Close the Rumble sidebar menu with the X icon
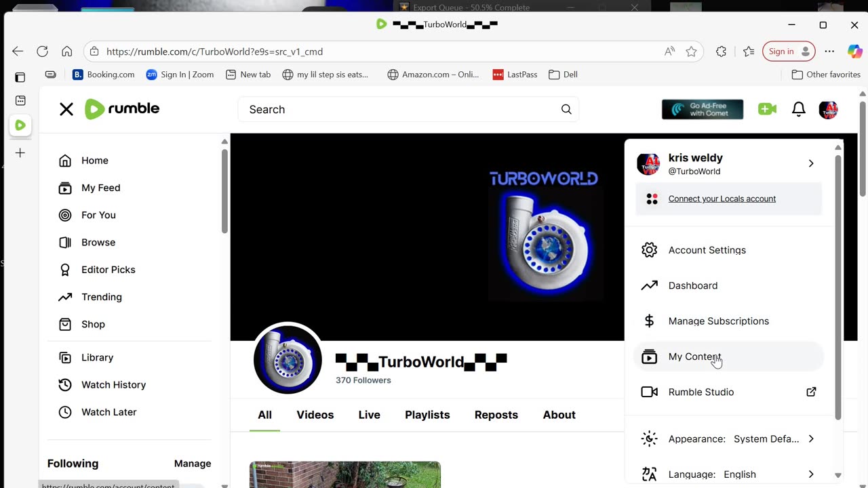Viewport: 868px width, 488px height. 66,109
